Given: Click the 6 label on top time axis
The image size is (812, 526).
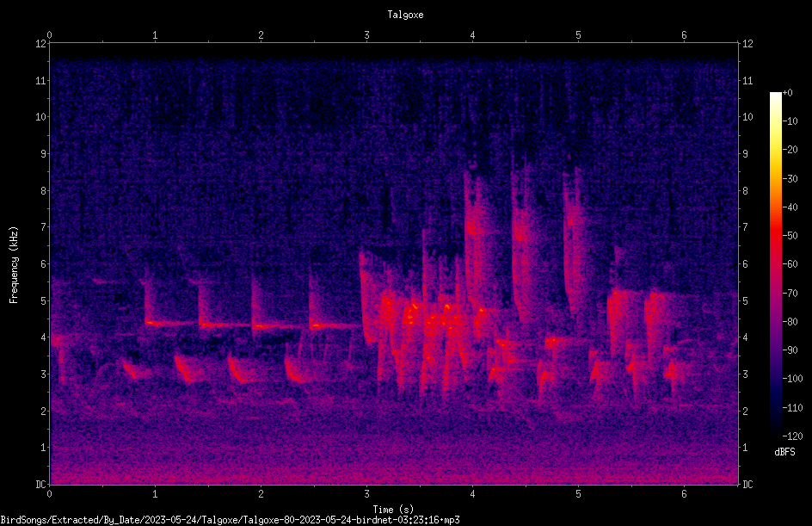Looking at the screenshot, I should 684,35.
